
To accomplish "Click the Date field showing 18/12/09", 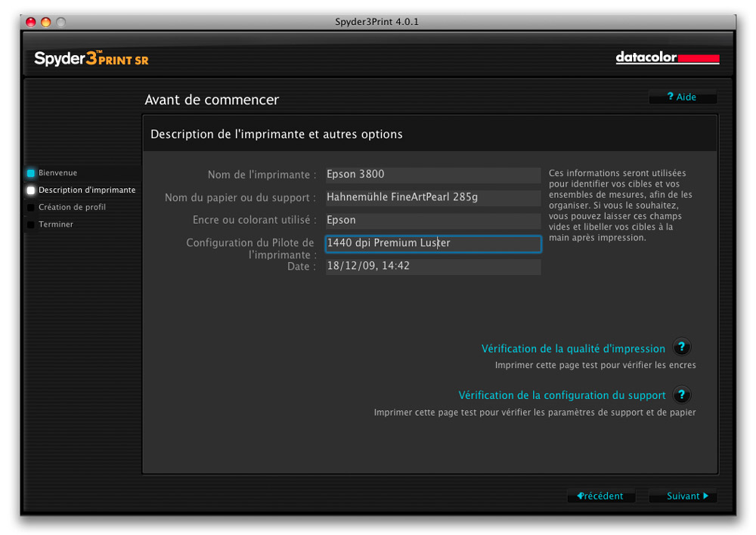I will (433, 267).
